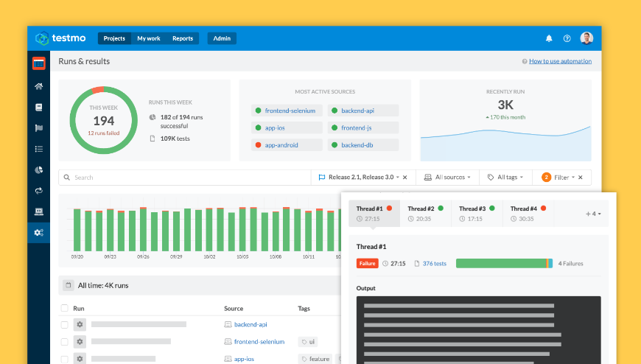
Task: Check the box for the backend-api run
Action: coord(65,324)
